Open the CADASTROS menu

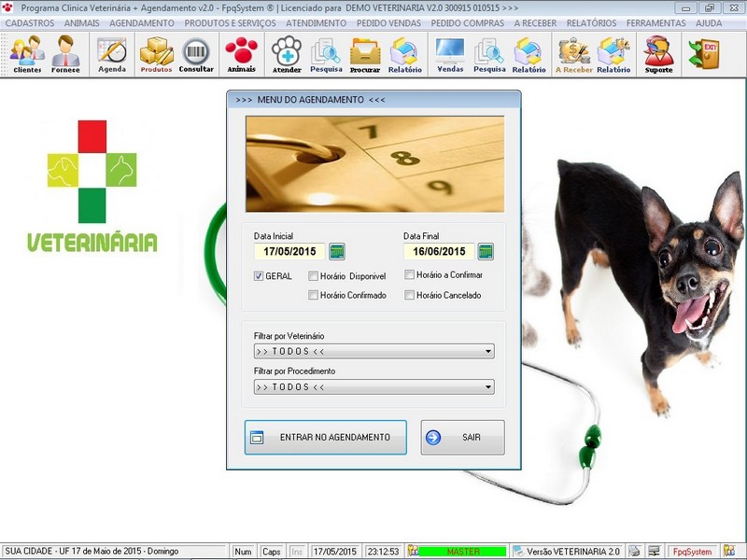tap(30, 22)
